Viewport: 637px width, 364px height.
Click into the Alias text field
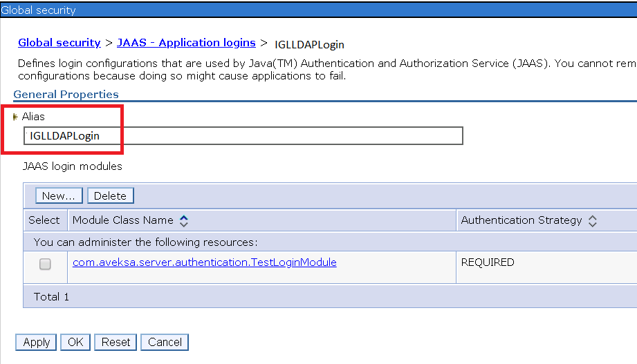243,136
